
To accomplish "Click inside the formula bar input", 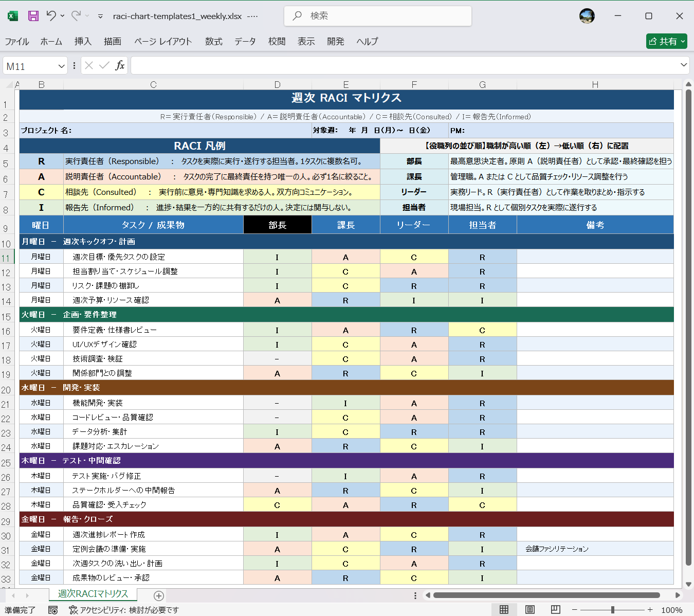I will (405, 65).
